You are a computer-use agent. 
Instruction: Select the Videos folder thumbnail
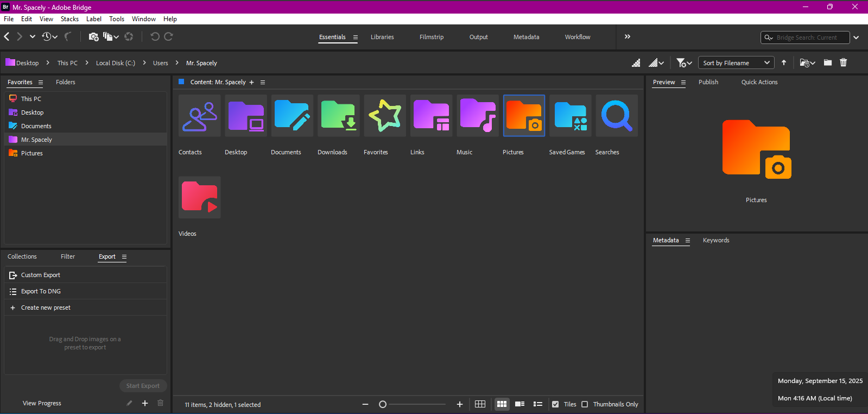(200, 197)
